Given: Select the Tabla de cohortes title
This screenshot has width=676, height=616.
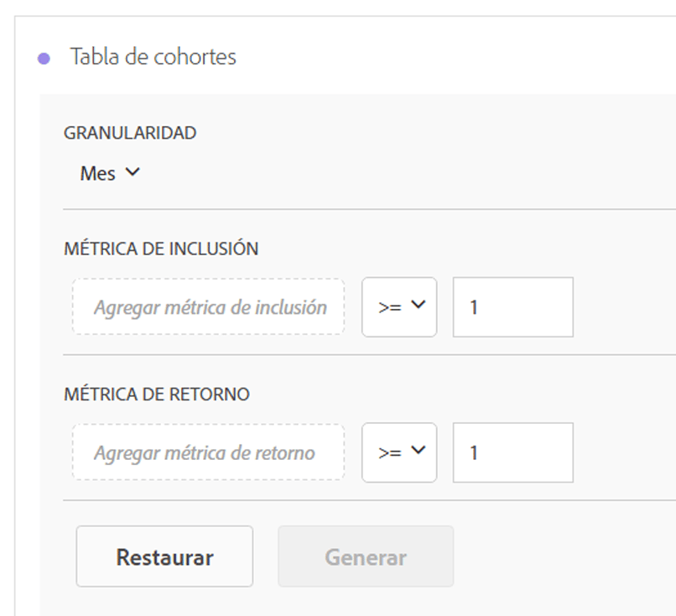Looking at the screenshot, I should [x=153, y=57].
